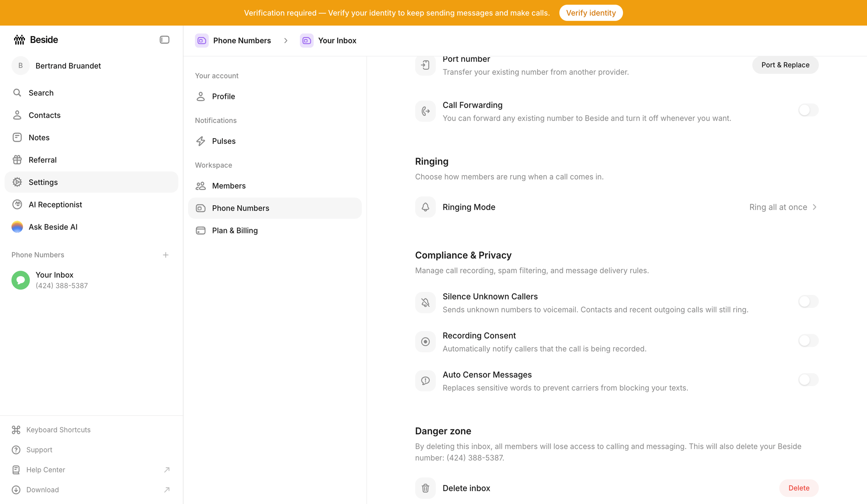Click the Ask Beside AI orb icon
Viewport: 867px width, 504px height.
17,227
